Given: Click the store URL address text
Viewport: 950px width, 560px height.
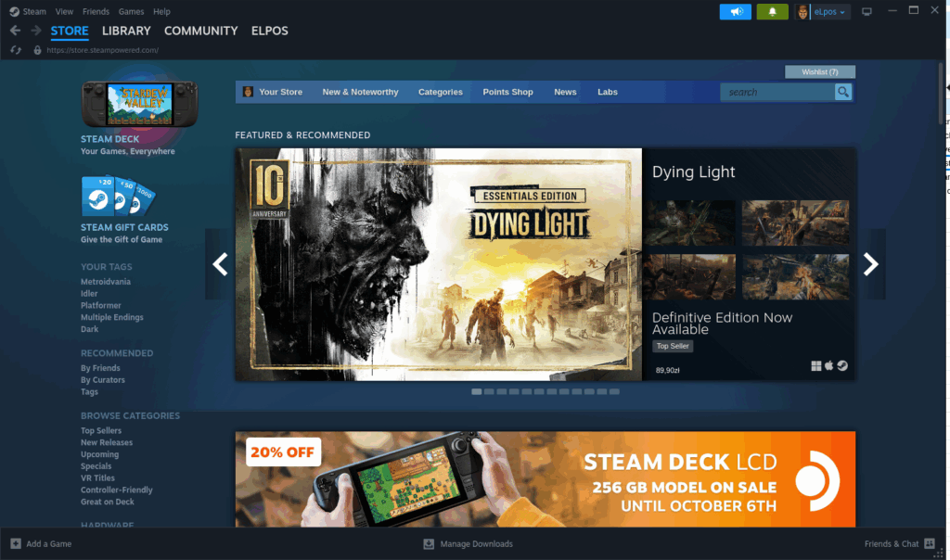Looking at the screenshot, I should 102,50.
